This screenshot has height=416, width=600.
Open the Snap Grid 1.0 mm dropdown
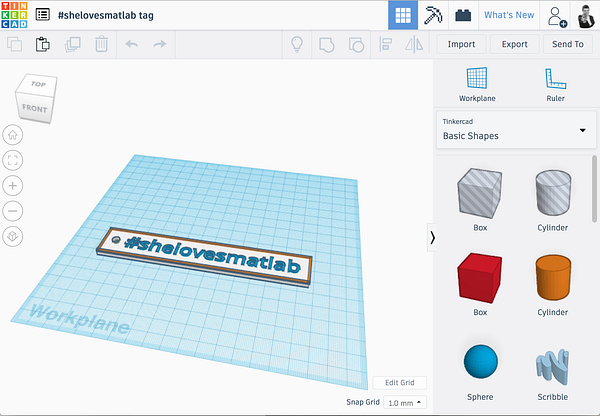[405, 403]
